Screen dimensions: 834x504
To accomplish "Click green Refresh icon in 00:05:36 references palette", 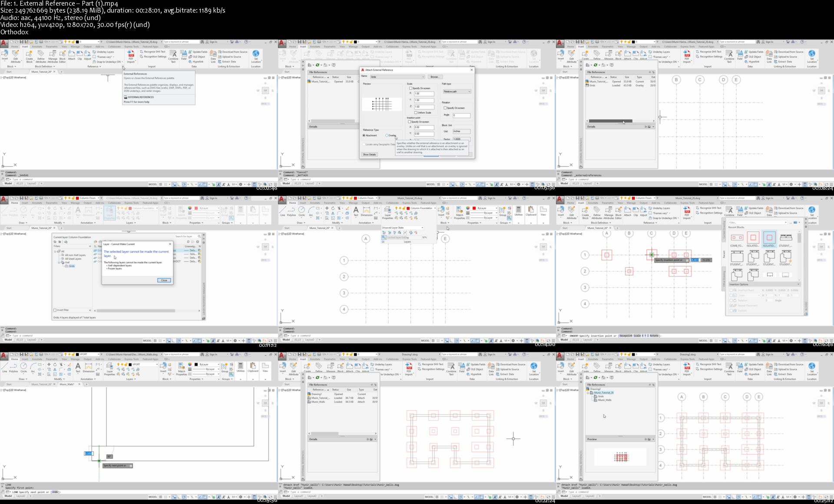I will click(x=318, y=65).
